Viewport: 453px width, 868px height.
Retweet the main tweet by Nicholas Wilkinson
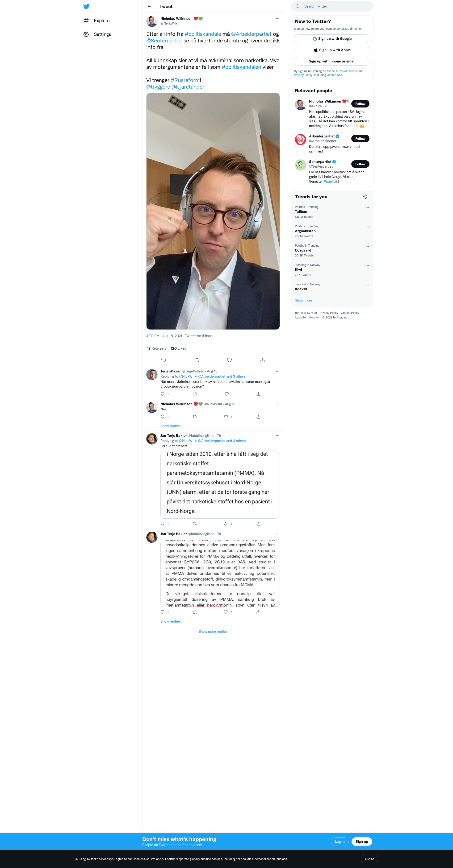(x=197, y=360)
